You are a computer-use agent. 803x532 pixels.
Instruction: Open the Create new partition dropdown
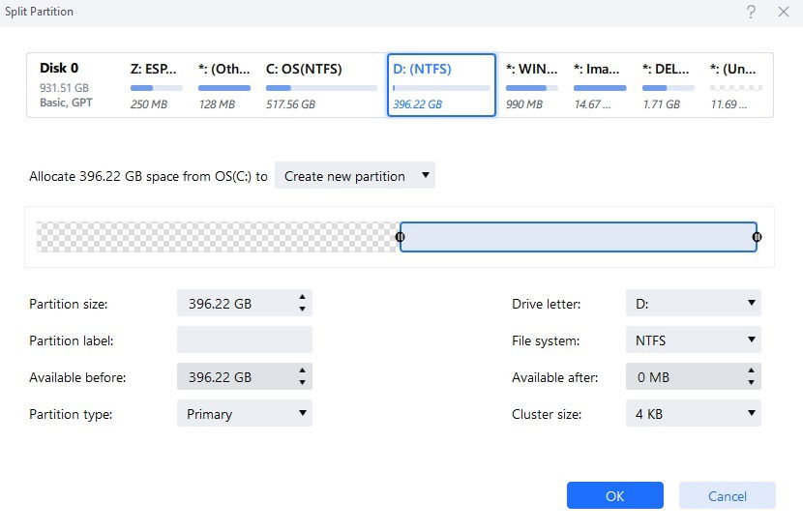355,176
